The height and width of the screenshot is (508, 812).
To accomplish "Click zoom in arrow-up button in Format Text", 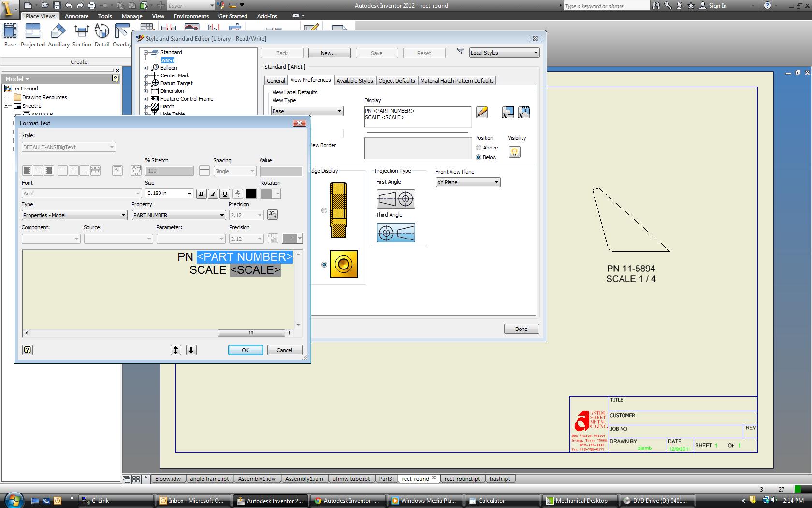I will [x=176, y=350].
